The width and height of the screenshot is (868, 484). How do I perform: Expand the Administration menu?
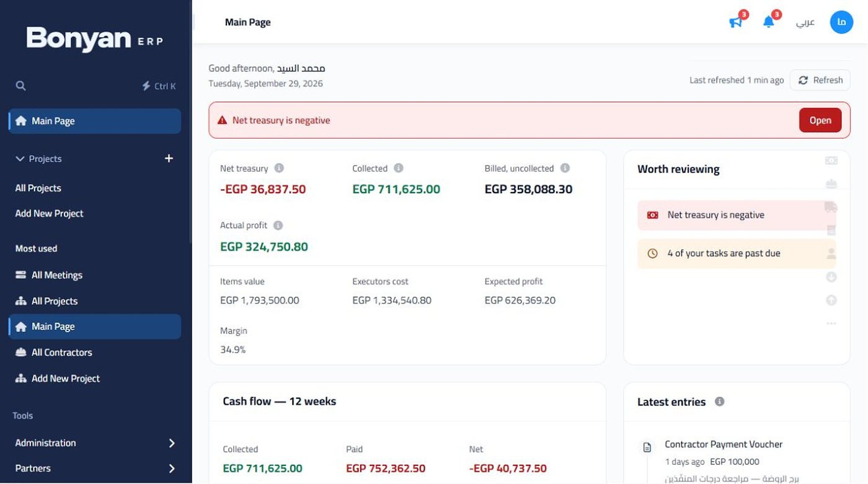(x=94, y=443)
